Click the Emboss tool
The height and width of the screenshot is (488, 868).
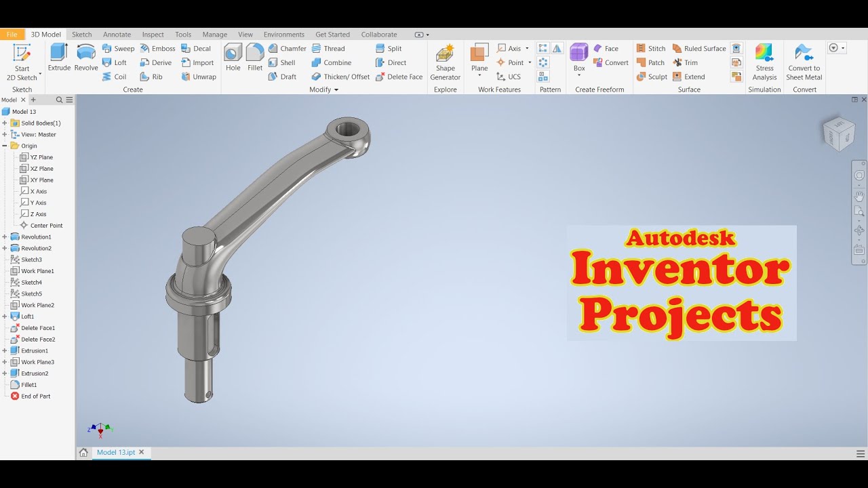point(158,49)
